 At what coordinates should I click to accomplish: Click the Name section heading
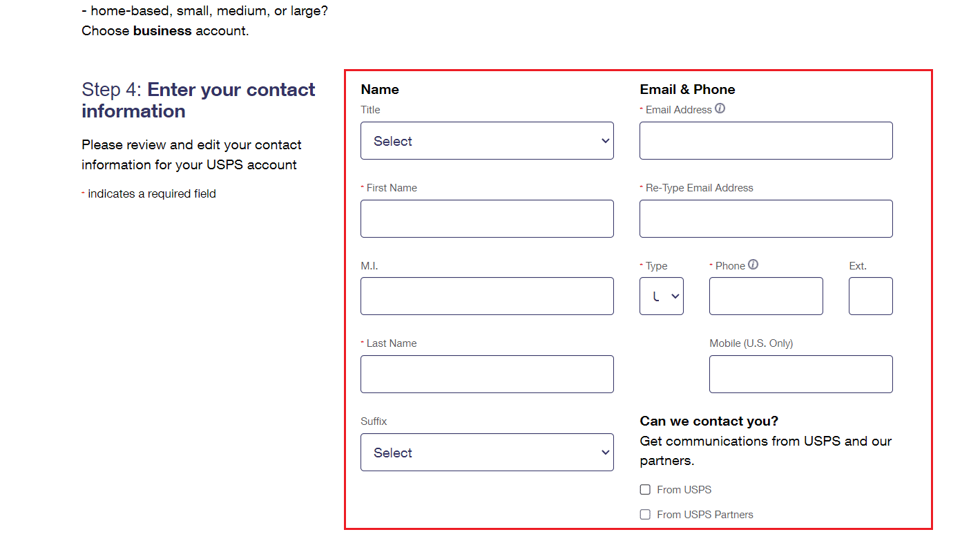pos(379,89)
